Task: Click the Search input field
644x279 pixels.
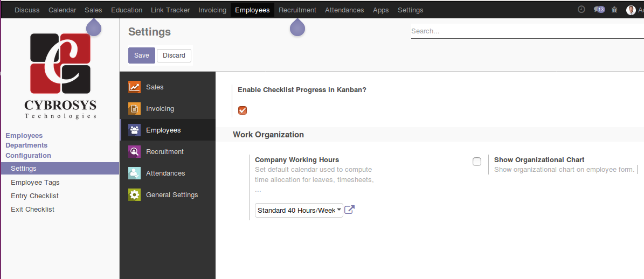Action: click(525, 31)
